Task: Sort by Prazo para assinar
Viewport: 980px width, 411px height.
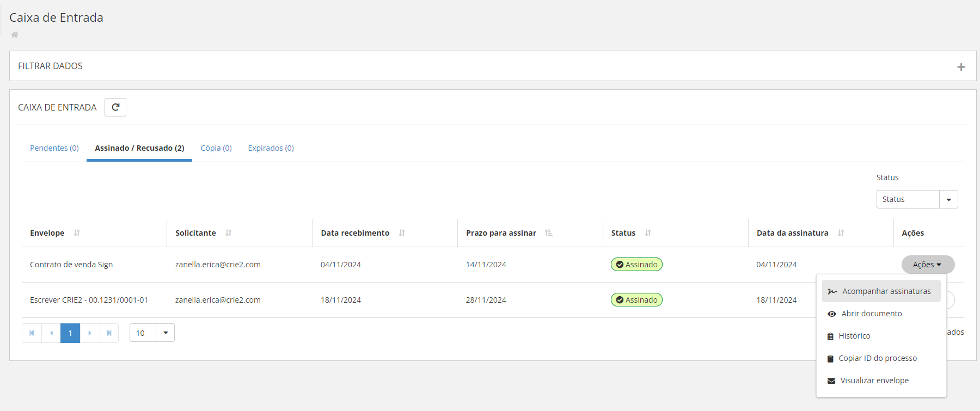Action: (x=549, y=233)
